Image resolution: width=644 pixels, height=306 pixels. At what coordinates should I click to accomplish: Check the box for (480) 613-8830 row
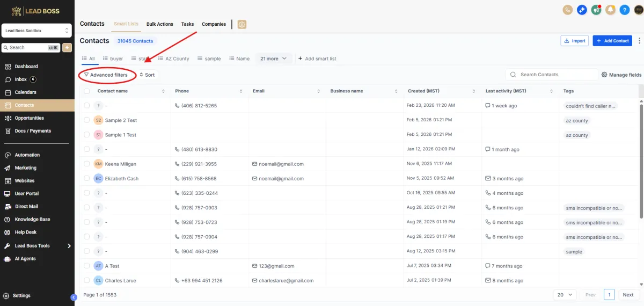[x=87, y=149]
